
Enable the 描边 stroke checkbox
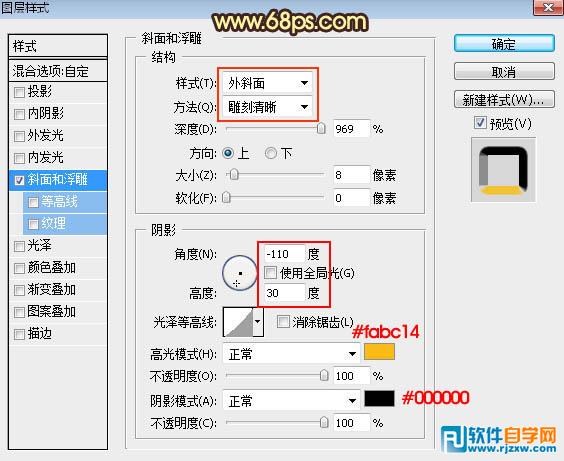click(x=19, y=334)
